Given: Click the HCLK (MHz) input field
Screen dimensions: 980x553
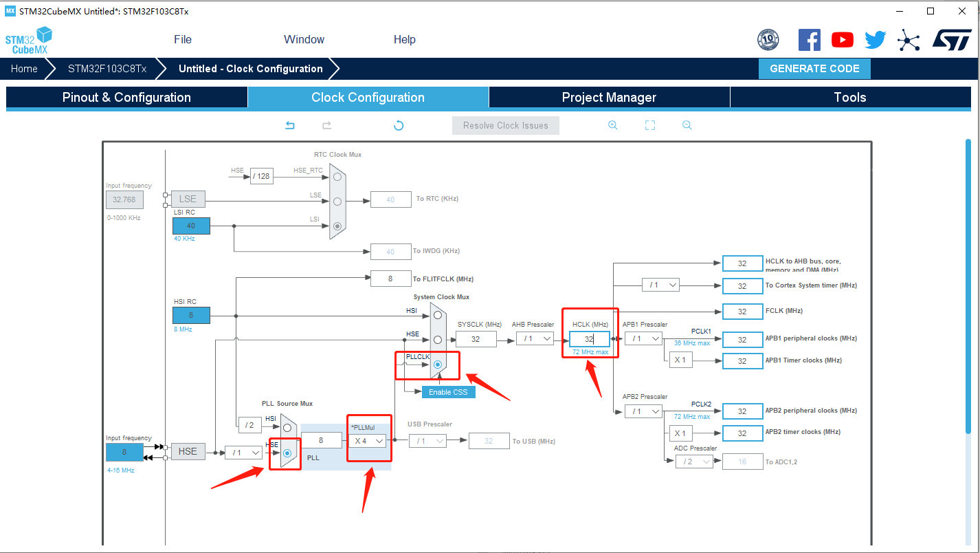Looking at the screenshot, I should [589, 339].
